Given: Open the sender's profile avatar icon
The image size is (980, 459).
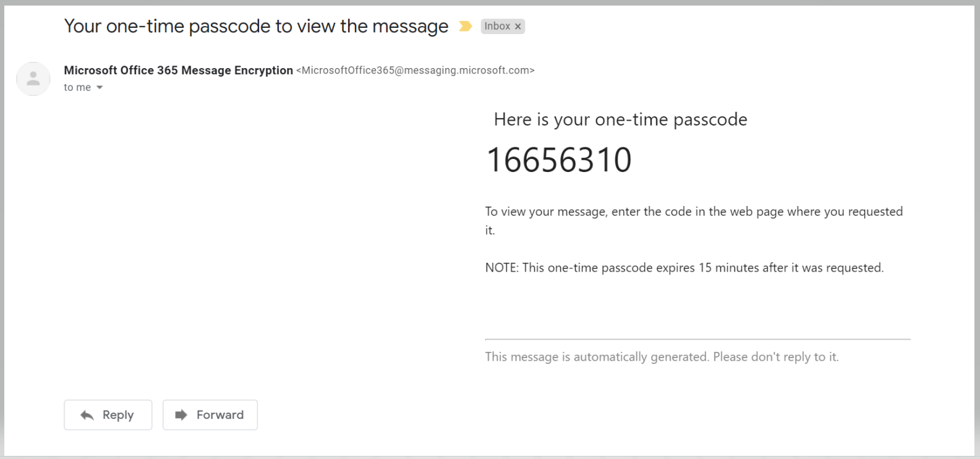Looking at the screenshot, I should [33, 79].
